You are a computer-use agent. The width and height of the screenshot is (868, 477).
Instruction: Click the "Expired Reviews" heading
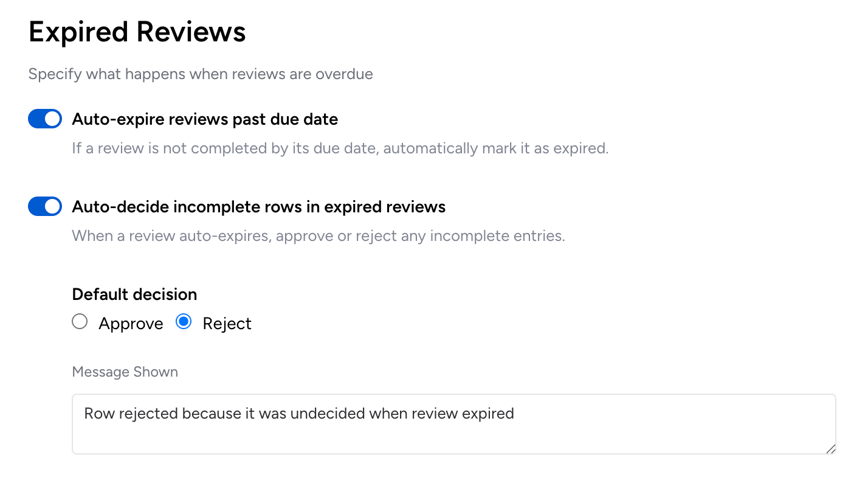pos(137,32)
